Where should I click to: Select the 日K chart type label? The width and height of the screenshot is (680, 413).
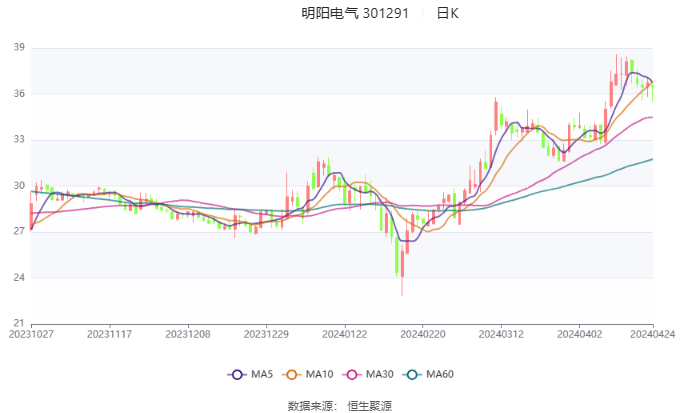pyautogui.click(x=448, y=14)
